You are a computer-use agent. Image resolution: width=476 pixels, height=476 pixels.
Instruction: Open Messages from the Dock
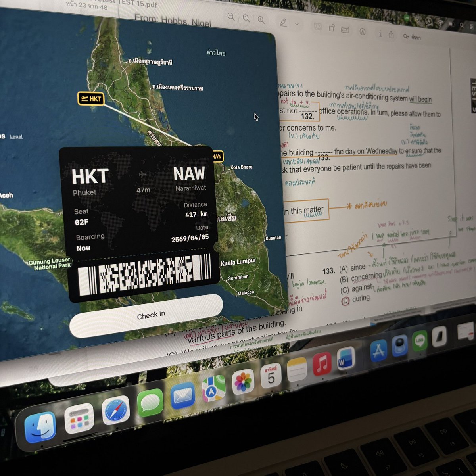pyautogui.click(x=150, y=402)
